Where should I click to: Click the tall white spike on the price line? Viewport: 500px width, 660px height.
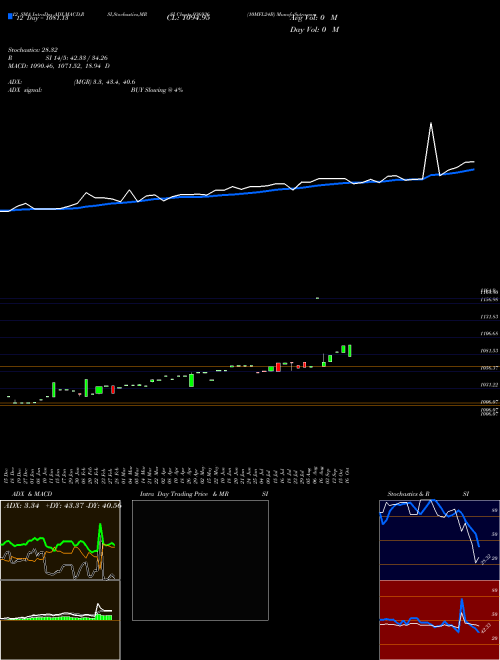[431, 148]
